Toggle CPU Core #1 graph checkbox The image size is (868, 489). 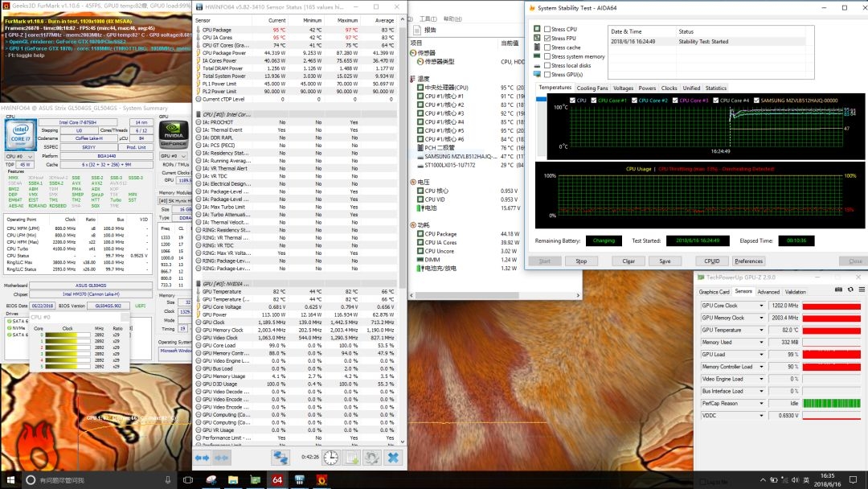click(593, 101)
